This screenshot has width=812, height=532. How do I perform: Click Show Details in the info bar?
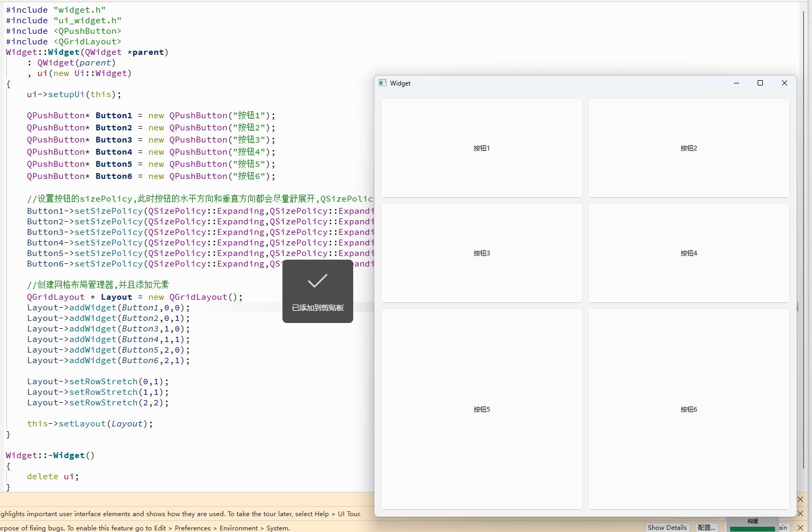click(667, 527)
